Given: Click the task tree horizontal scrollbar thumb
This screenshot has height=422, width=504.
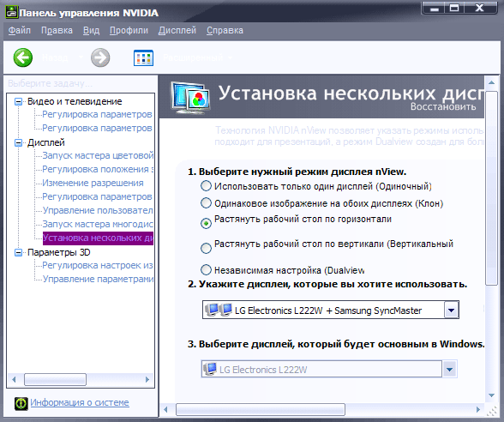Looking at the screenshot, I should [55, 379].
